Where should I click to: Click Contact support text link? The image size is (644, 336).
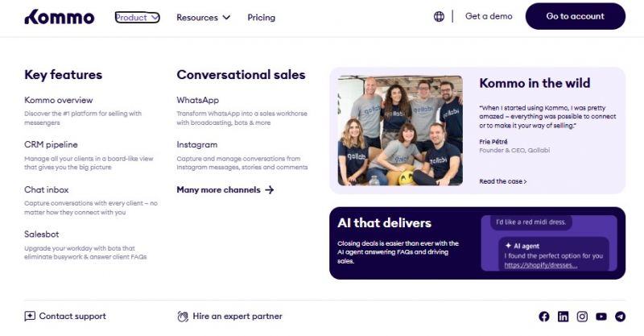(72, 317)
